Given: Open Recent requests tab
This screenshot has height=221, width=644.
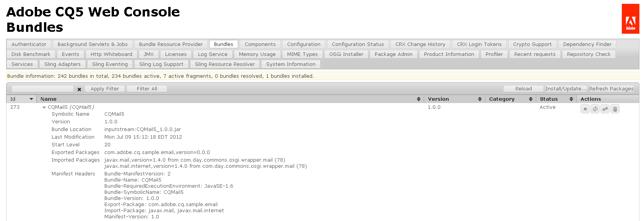Looking at the screenshot, I should pos(535,54).
